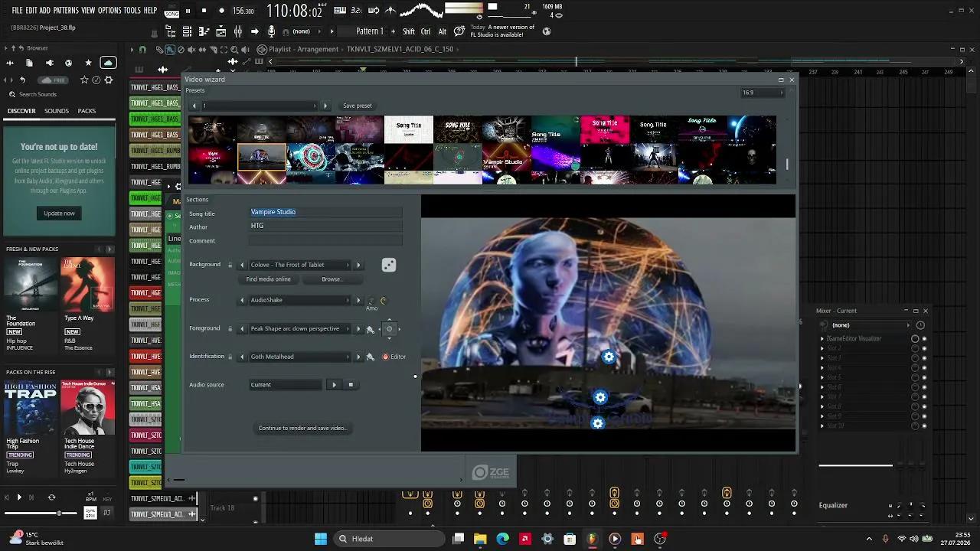The height and width of the screenshot is (551, 980).
Task: Toggle Song/Pattern mode button
Action: 172,12
